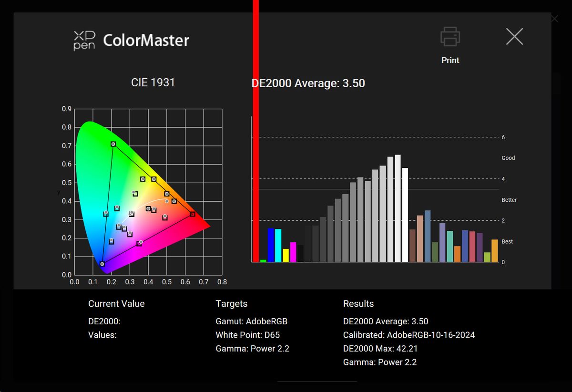Viewport: 572px width, 392px height.
Task: Click the Current Value heading
Action: pyautogui.click(x=116, y=304)
